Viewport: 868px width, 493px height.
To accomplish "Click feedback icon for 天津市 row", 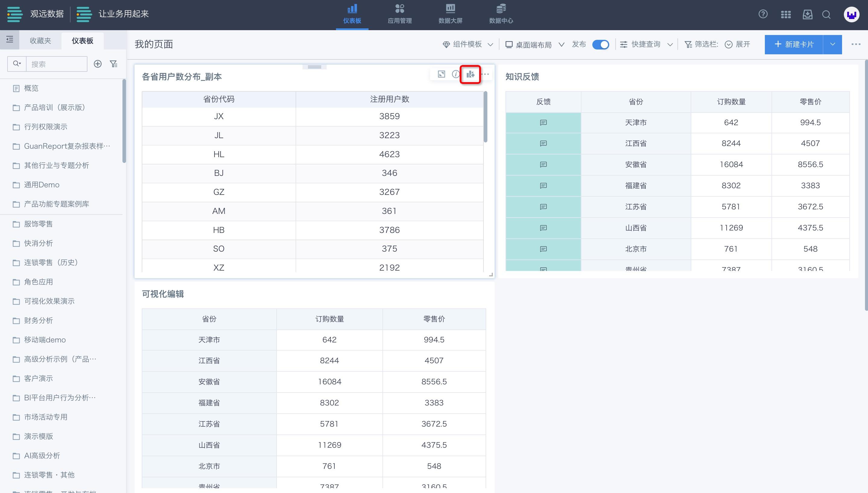I will point(543,122).
